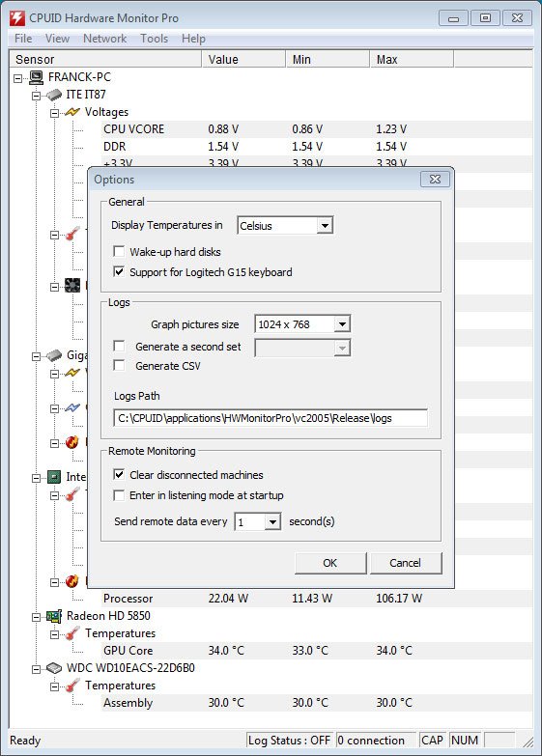Viewport: 542px width, 756px height.
Task: Click the Min column header
Action: tap(328, 59)
